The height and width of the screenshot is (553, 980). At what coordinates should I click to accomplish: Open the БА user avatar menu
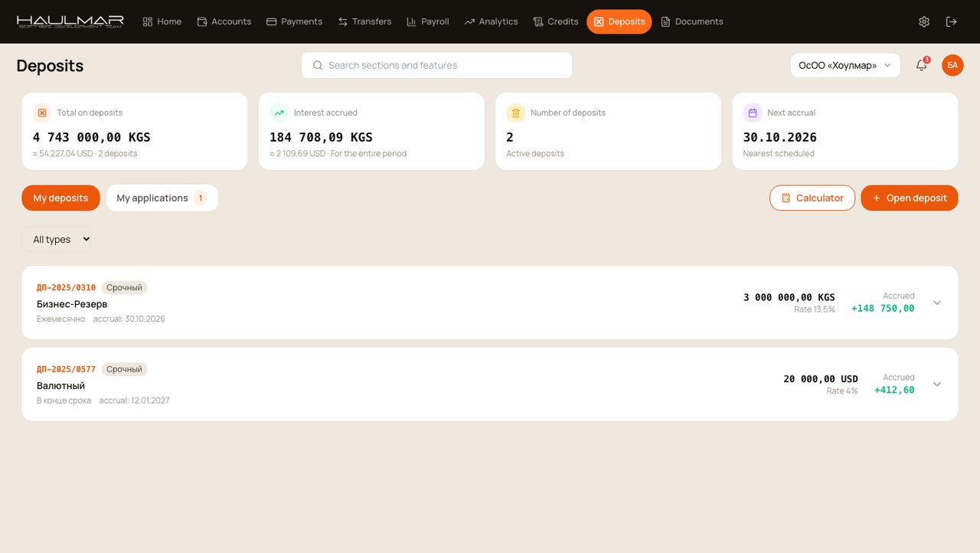pos(952,65)
